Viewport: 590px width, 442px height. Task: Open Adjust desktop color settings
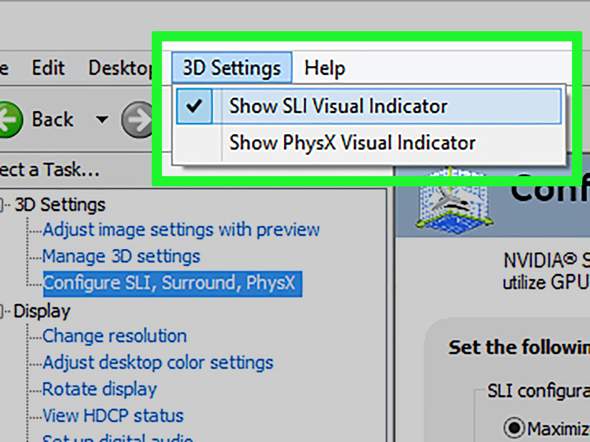(x=158, y=363)
